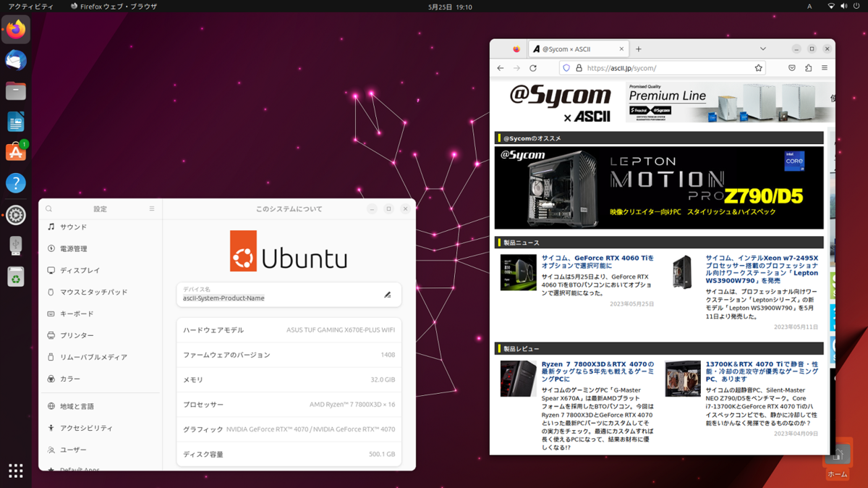Select プリンター in the Settings sidebar
This screenshot has height=488, width=868.
tap(101, 335)
